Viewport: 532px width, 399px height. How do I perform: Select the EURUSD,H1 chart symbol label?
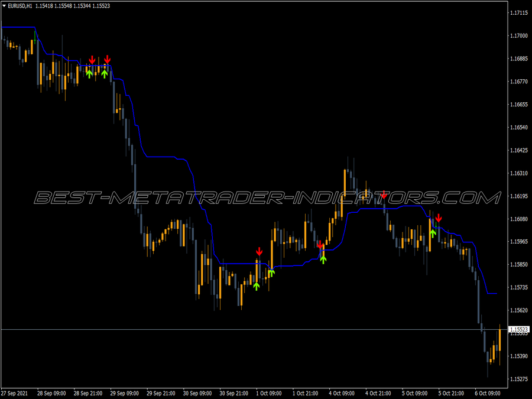20,6
